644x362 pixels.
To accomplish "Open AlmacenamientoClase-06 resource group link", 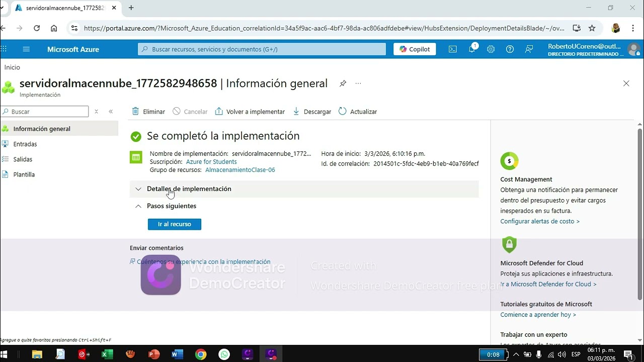I will point(240,170).
